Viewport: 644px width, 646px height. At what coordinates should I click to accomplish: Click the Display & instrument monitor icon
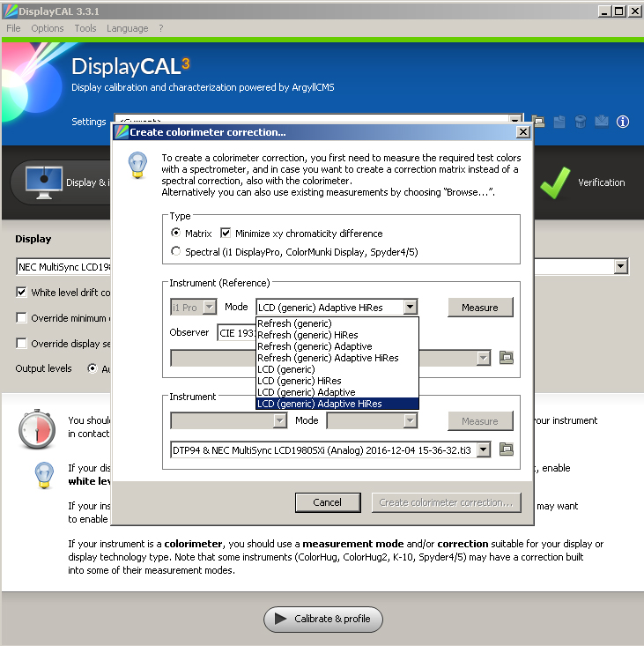pyautogui.click(x=44, y=182)
